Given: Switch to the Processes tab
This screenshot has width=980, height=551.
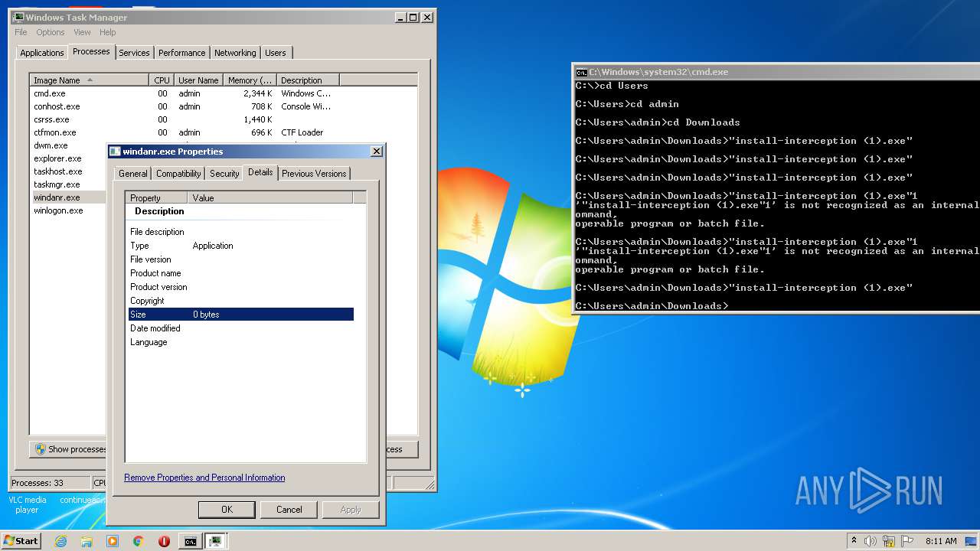Looking at the screenshot, I should 91,51.
